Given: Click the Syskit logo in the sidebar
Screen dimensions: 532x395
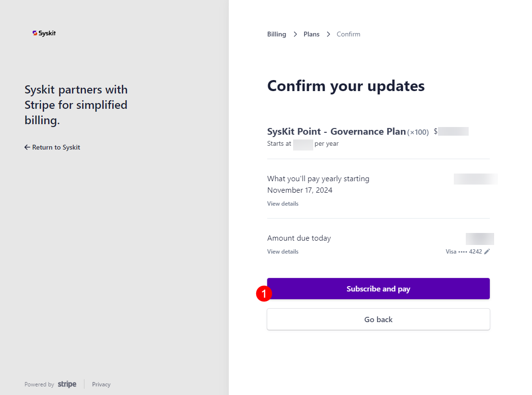Looking at the screenshot, I should (x=44, y=33).
